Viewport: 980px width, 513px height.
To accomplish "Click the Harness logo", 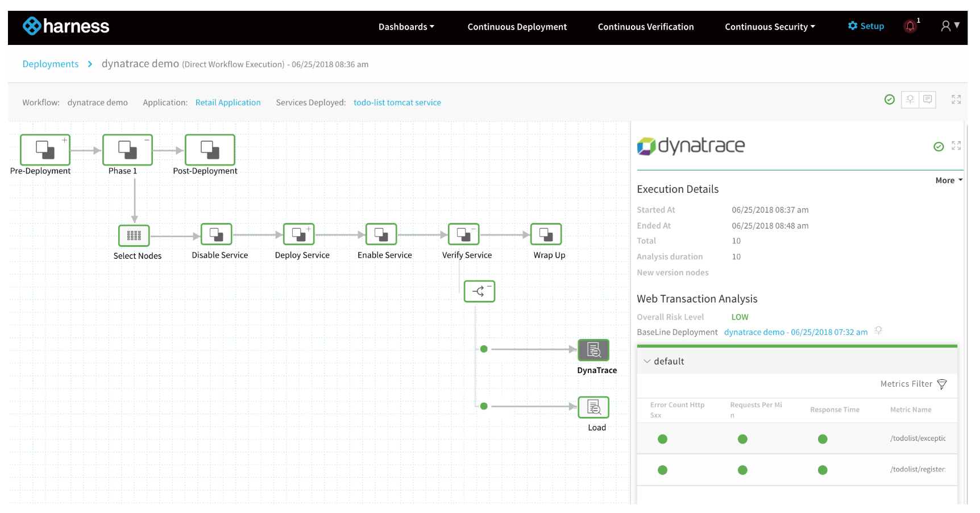I will pyautogui.click(x=66, y=26).
